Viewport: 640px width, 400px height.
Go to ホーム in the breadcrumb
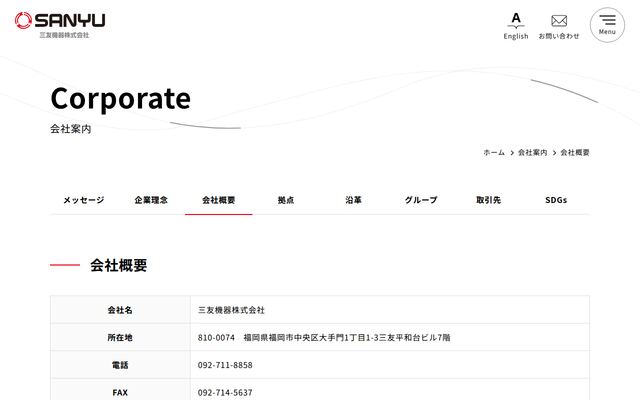(x=494, y=152)
